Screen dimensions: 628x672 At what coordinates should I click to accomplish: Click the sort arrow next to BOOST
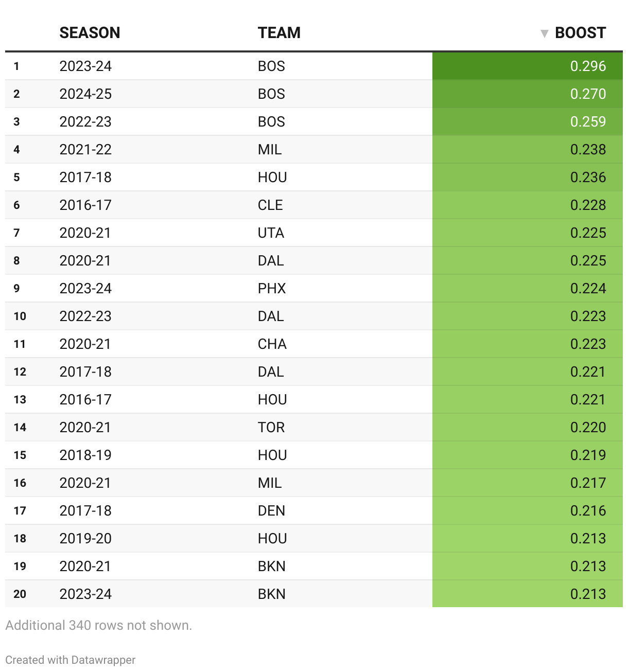pos(544,33)
